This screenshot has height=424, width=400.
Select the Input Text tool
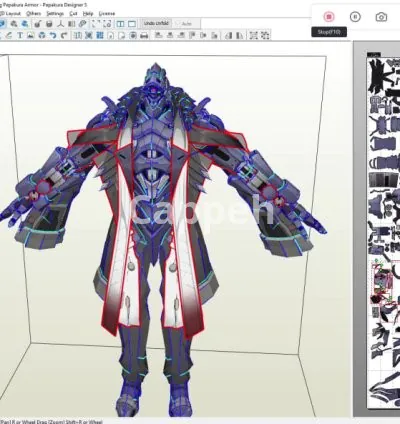20,35
